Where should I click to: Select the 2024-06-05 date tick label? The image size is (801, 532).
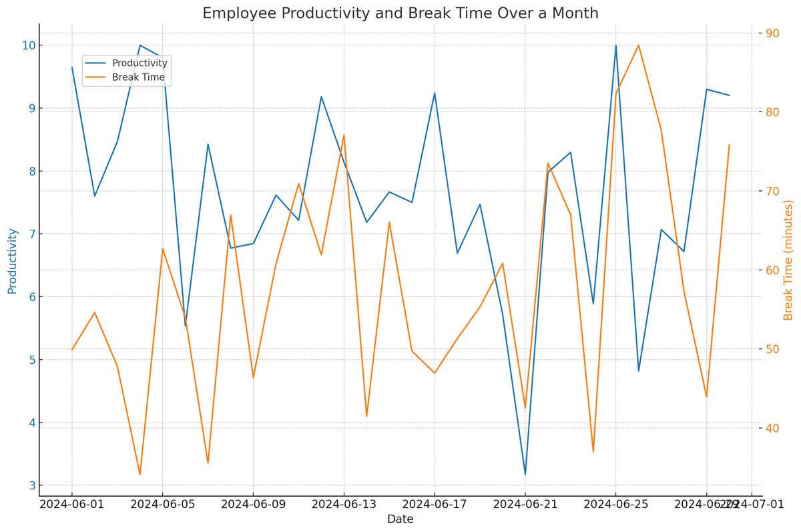pos(163,505)
